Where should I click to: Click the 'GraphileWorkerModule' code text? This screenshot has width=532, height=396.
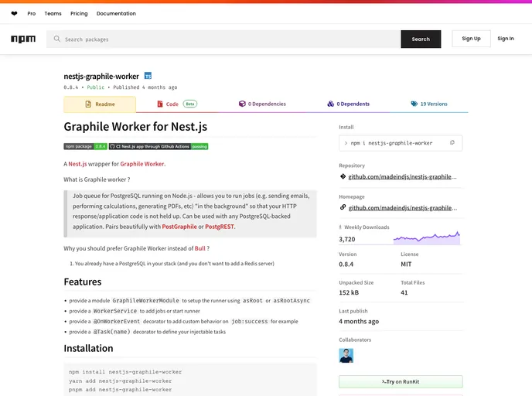145,301
